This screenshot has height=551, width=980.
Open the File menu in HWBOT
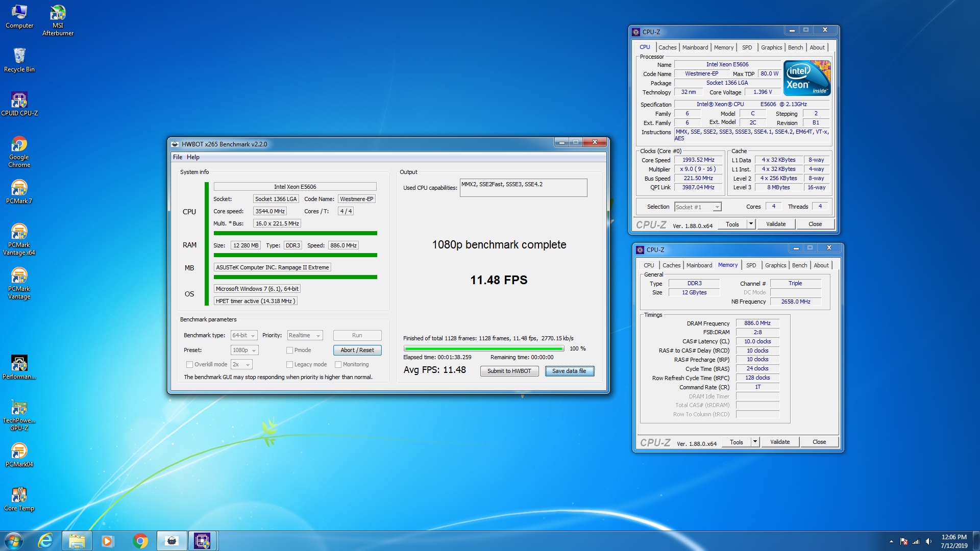177,157
